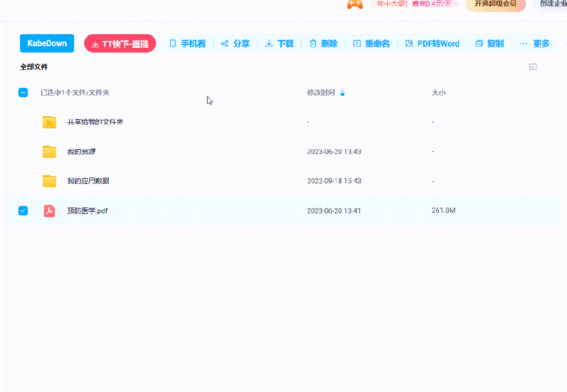Click the 全部文件 breadcrumb
Viewport: 567px width, 392px height.
click(34, 67)
